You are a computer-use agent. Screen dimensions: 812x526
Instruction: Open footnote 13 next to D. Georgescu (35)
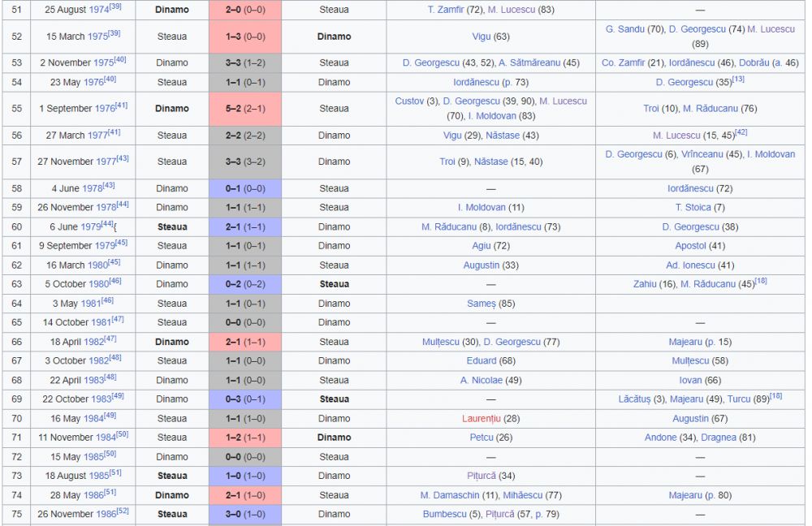738,80
